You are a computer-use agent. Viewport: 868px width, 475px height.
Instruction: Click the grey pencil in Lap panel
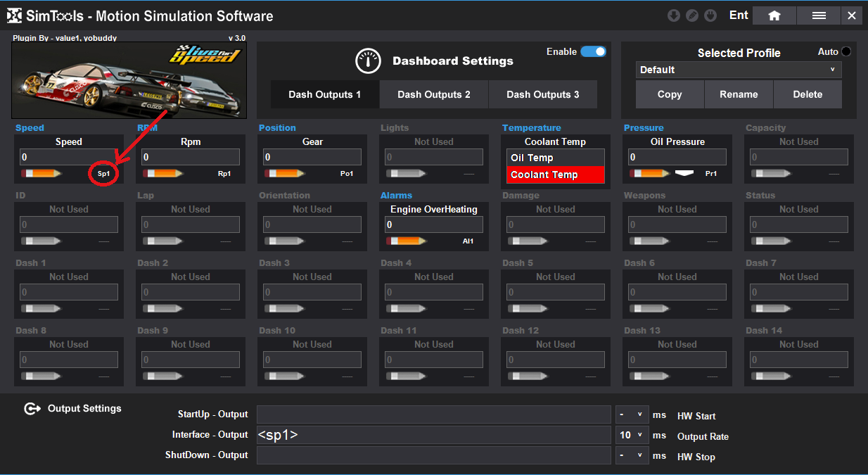pyautogui.click(x=163, y=241)
